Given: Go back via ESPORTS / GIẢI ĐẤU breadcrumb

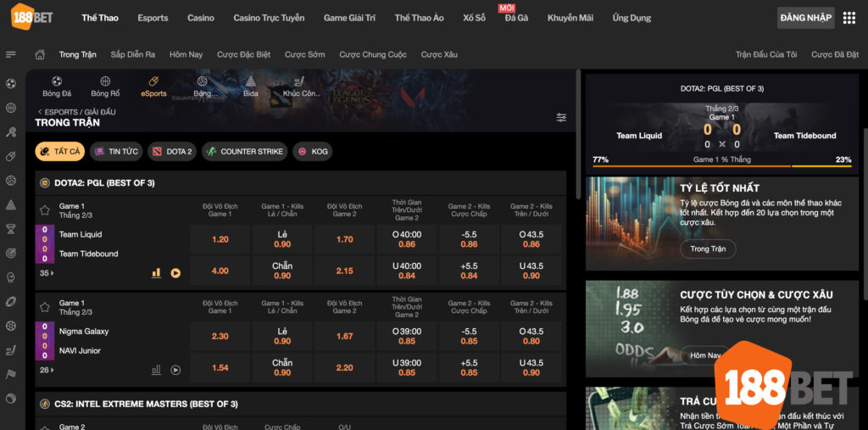Looking at the screenshot, I should [x=76, y=112].
